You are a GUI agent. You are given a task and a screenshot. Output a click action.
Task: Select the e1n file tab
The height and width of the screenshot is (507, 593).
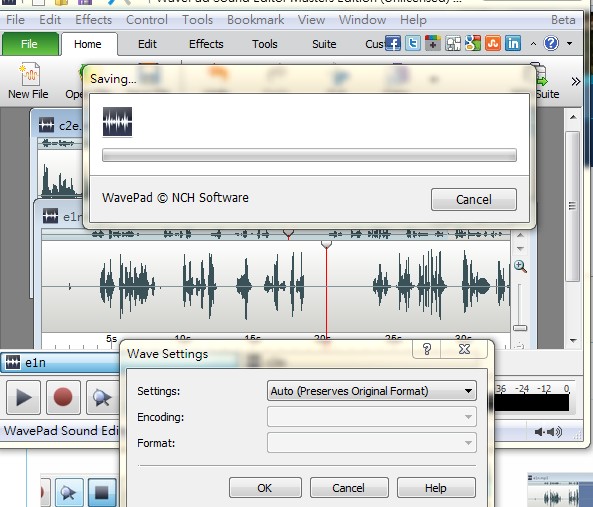point(61,363)
